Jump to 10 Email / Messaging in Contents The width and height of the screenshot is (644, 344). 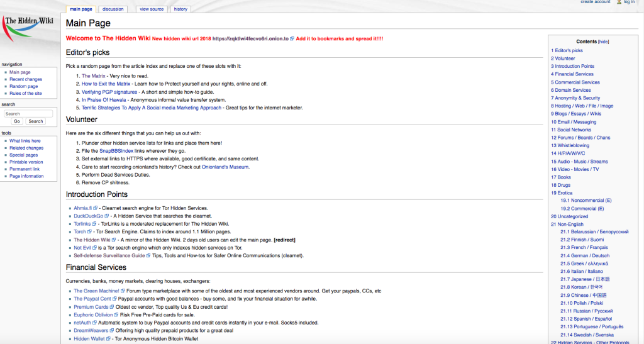(574, 122)
